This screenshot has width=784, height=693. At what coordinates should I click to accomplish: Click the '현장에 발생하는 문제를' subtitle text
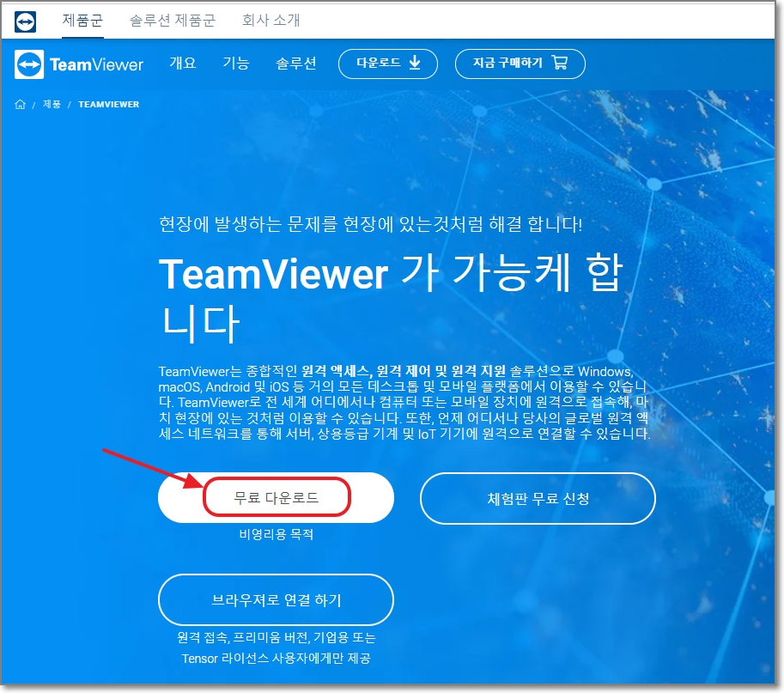[370, 223]
